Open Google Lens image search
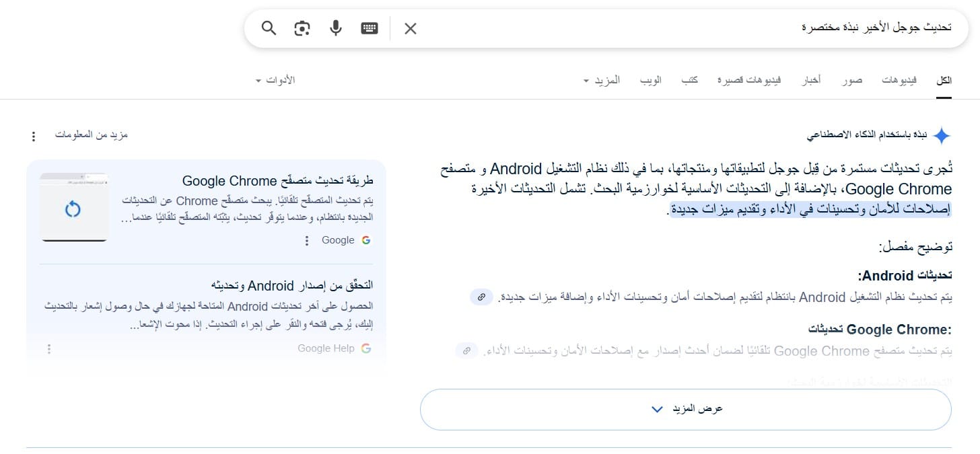Screen dimensions: 980x454 click(x=302, y=28)
